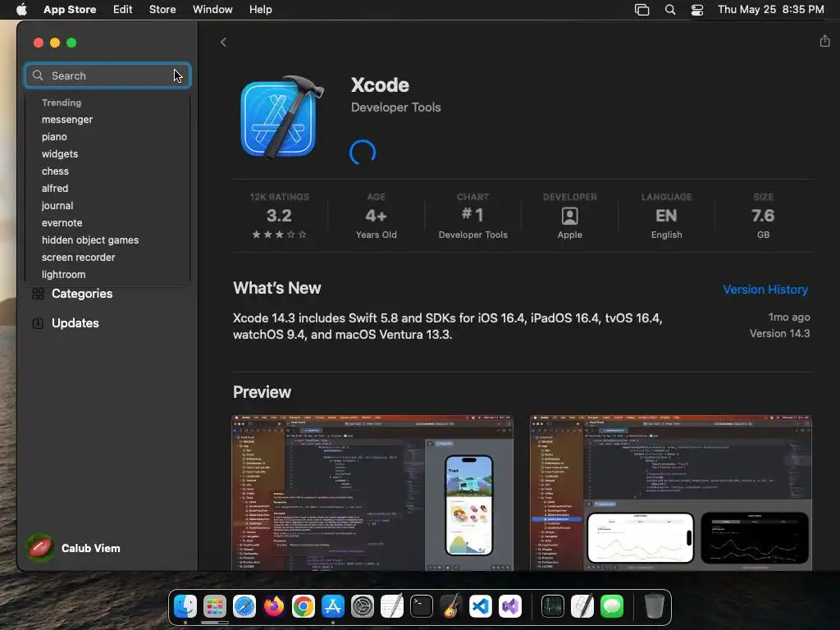Viewport: 840px width, 630px height.
Task: Open the Edit menu
Action: coord(123,9)
